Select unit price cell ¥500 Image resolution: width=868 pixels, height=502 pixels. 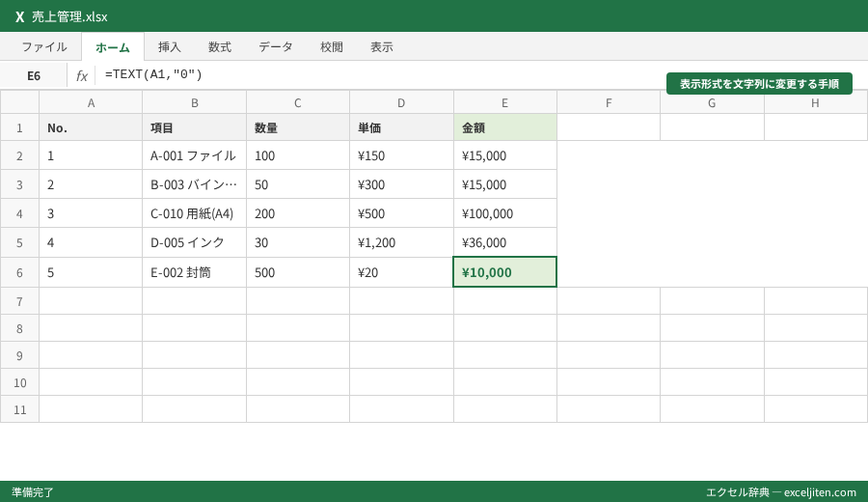coord(401,213)
